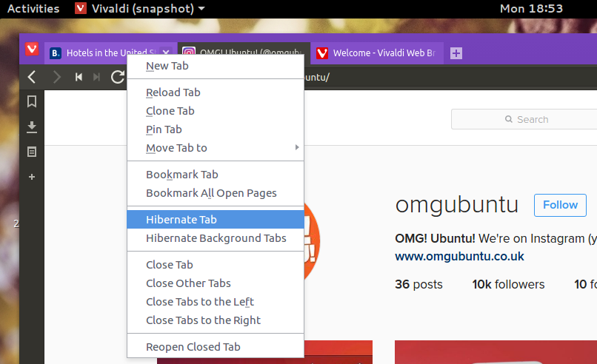Add a web panel with the plus icon
Image resolution: width=597 pixels, height=364 pixels.
click(x=32, y=177)
